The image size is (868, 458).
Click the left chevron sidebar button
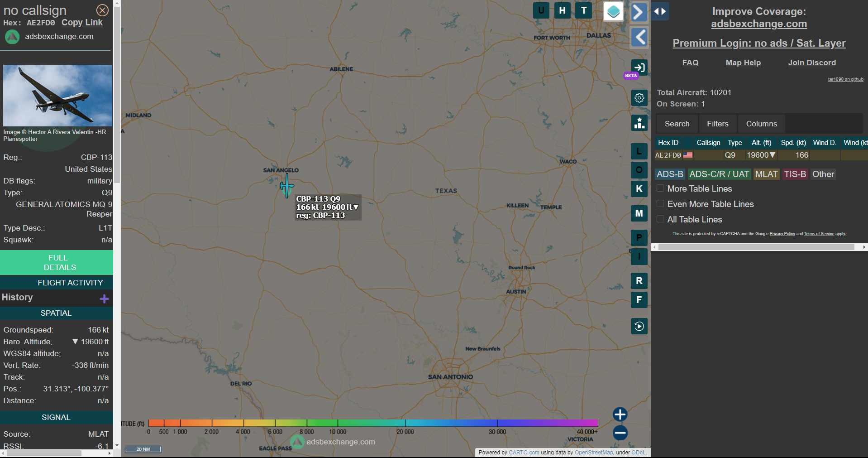(x=639, y=37)
